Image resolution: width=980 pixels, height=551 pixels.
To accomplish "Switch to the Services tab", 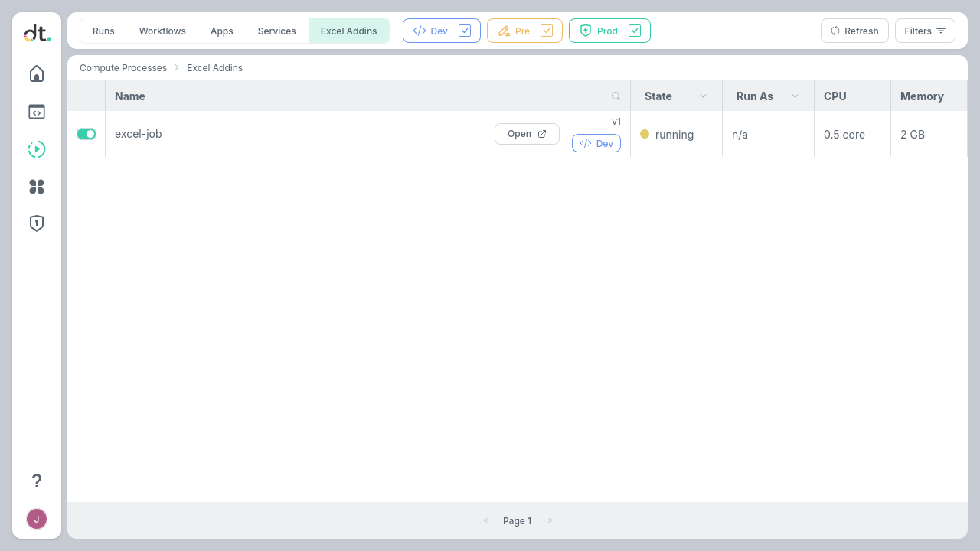I will pyautogui.click(x=276, y=31).
